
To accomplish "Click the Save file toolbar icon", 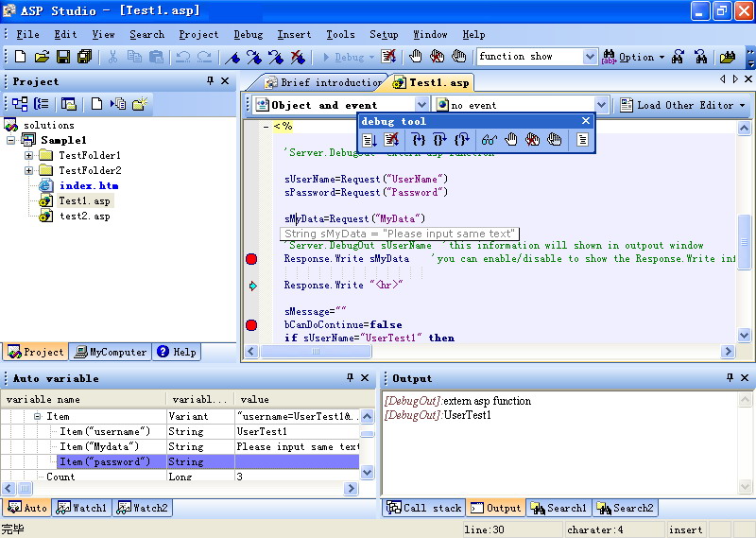I will pos(62,57).
